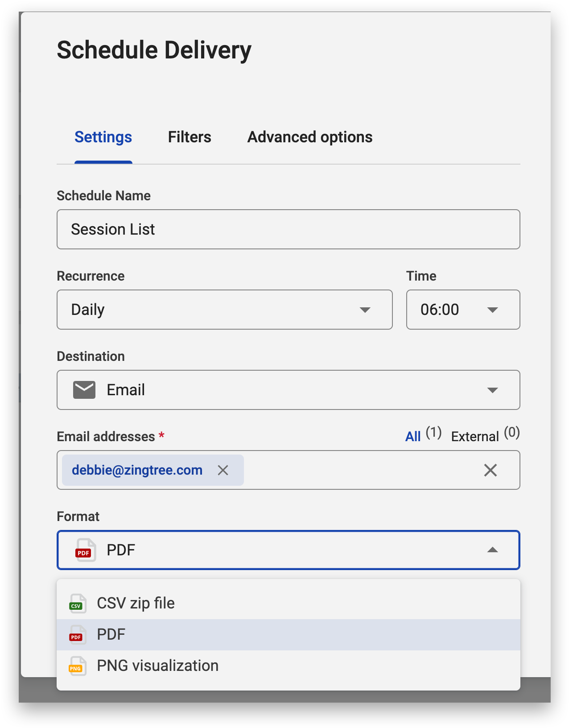
Task: Click the green CSV file icon
Action: [77, 604]
